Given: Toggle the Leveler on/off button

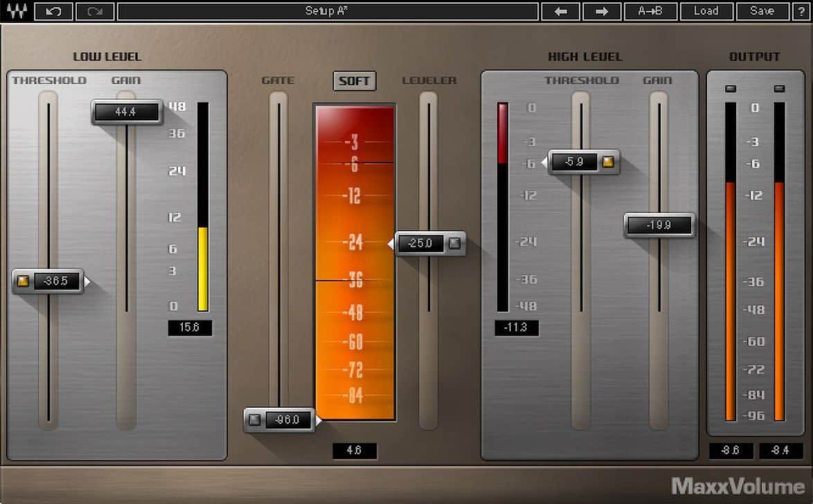Looking at the screenshot, I should click(x=454, y=243).
